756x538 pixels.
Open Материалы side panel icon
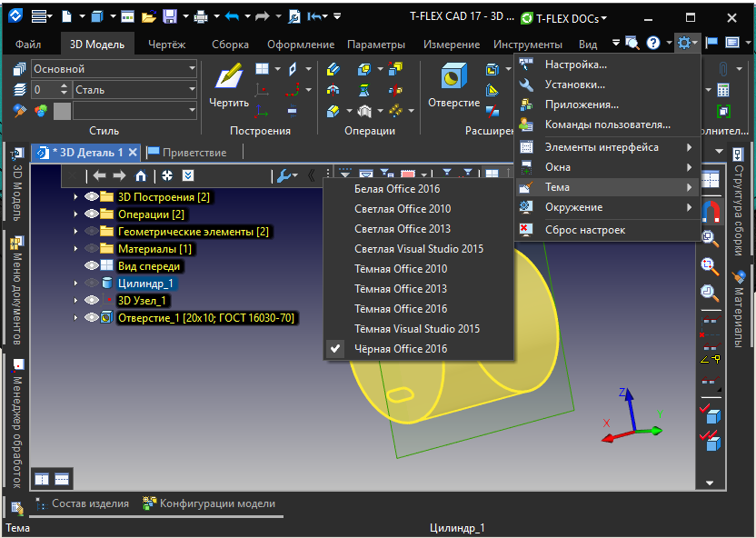pyautogui.click(x=738, y=277)
